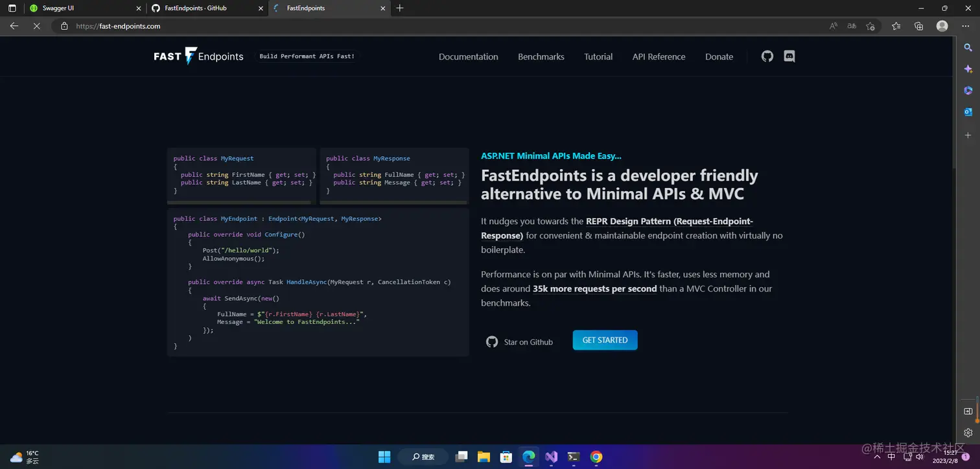The height and width of the screenshot is (469, 980).
Task: Open the Terminal from taskbar
Action: coord(574,457)
